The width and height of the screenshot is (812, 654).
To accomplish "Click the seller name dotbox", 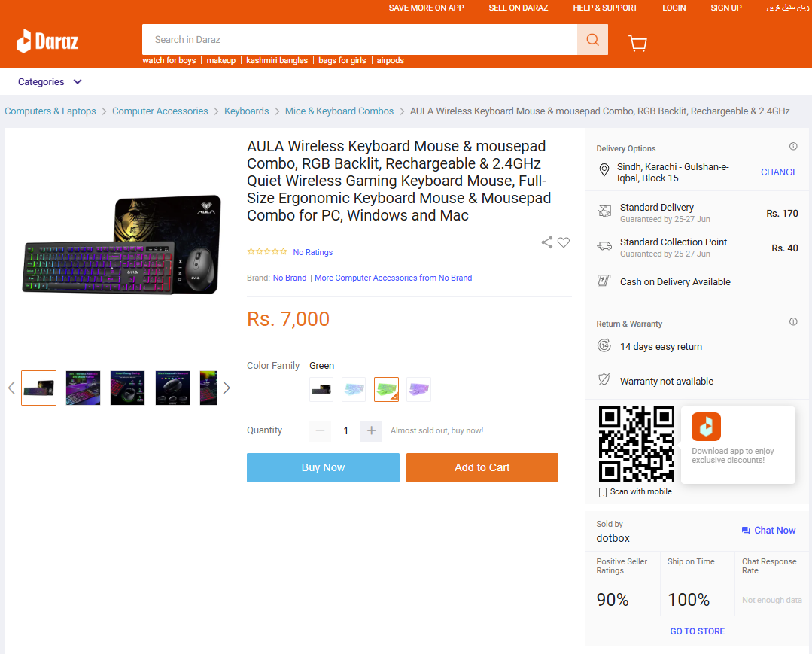I will point(613,538).
